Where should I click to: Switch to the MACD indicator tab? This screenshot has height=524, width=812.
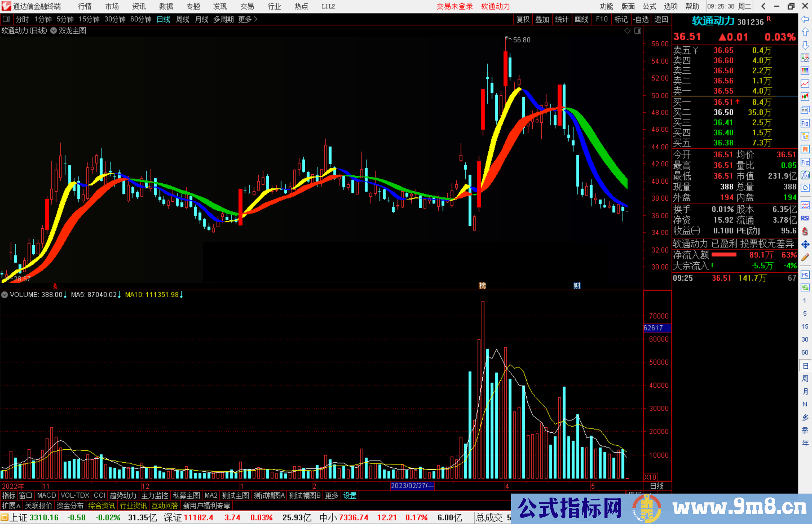pos(47,495)
